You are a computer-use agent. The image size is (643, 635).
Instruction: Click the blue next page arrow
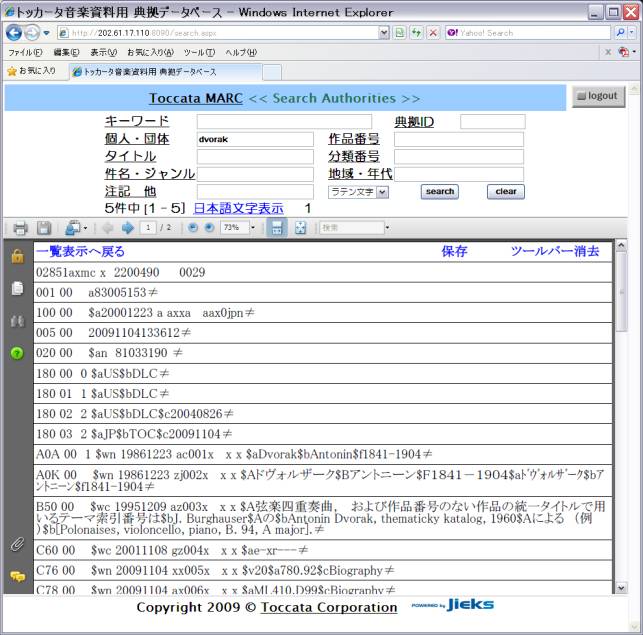tap(128, 228)
